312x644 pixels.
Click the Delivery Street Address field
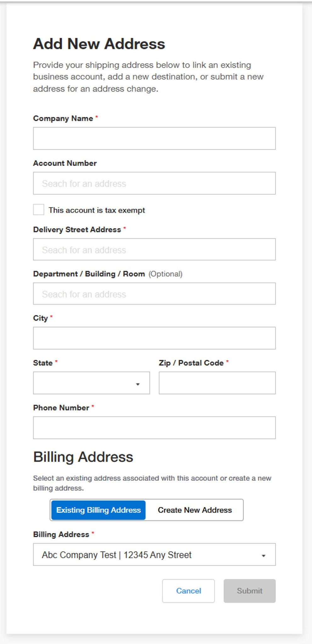(x=154, y=249)
